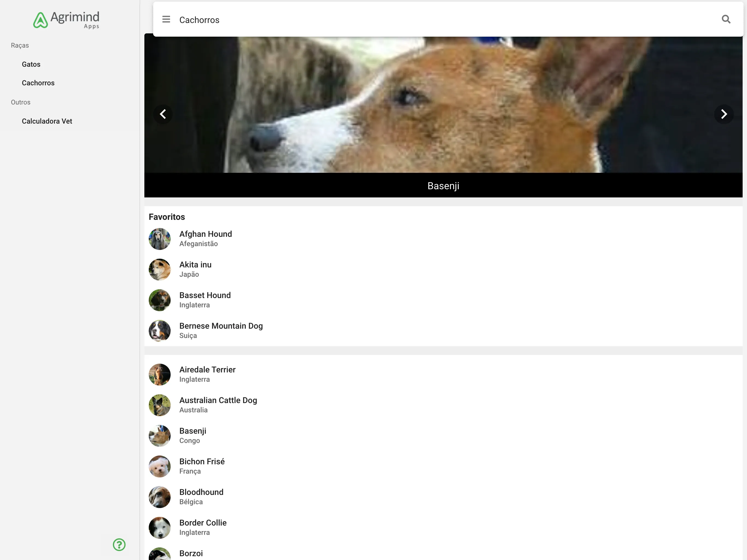This screenshot has height=560, width=747.
Task: Click the Bichon Frisé breed thumbnail
Action: pyautogui.click(x=159, y=466)
